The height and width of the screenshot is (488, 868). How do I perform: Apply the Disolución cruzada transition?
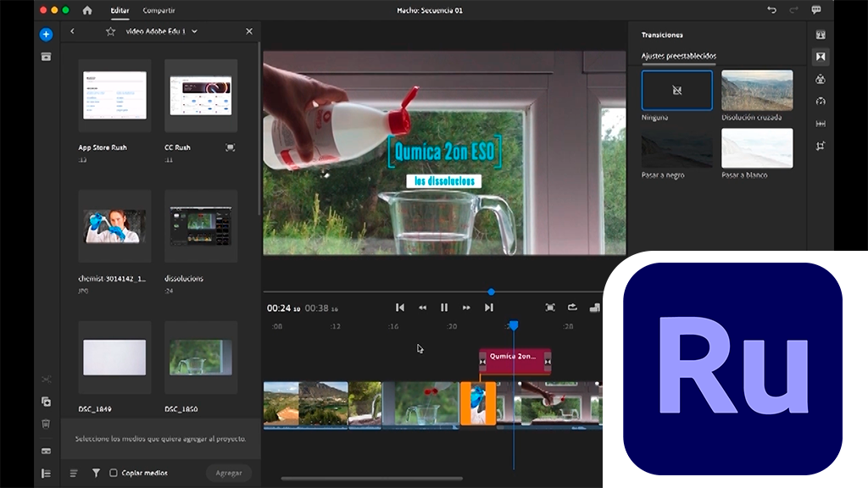pyautogui.click(x=756, y=91)
